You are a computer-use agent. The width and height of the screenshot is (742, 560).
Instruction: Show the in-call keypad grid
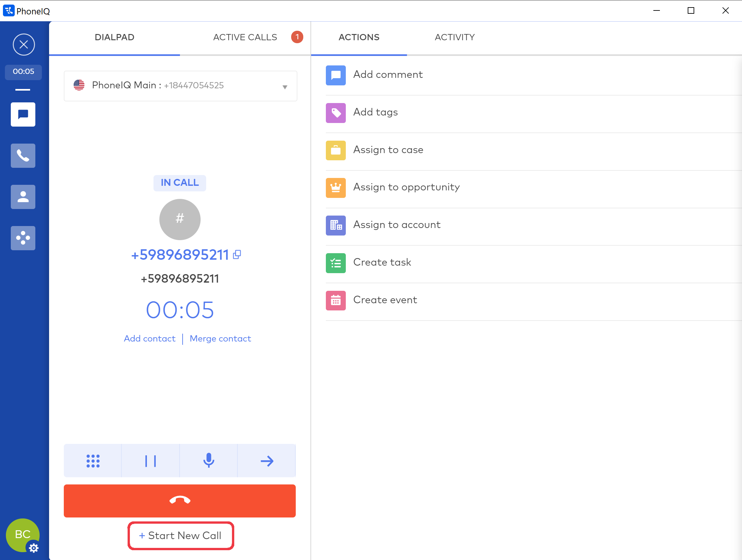coord(93,461)
